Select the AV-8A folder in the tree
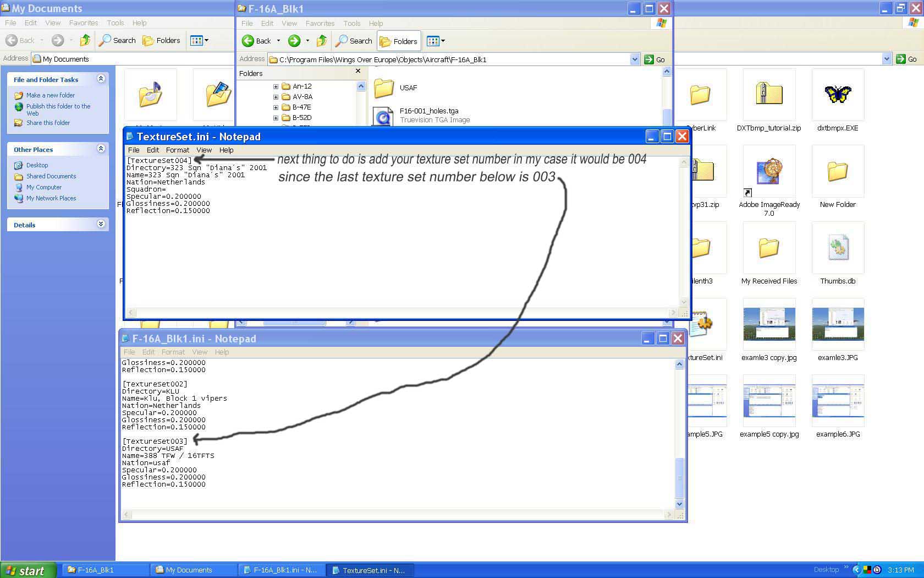 (297, 97)
